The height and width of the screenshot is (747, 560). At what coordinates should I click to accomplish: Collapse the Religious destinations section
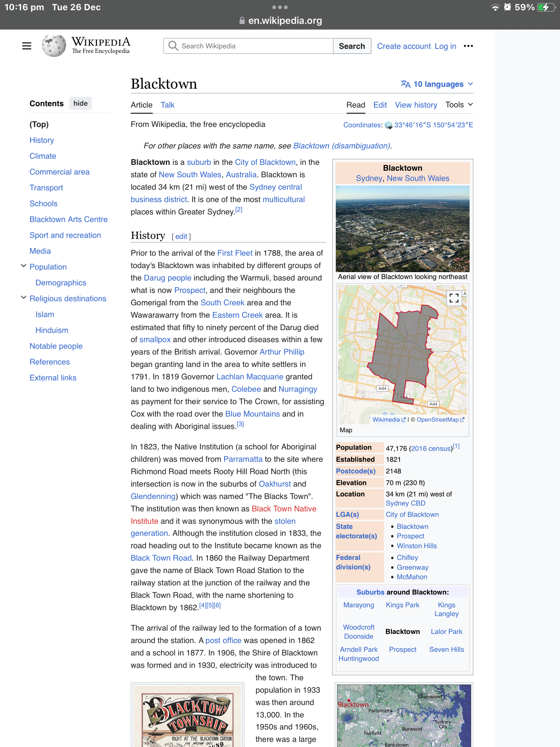click(24, 298)
